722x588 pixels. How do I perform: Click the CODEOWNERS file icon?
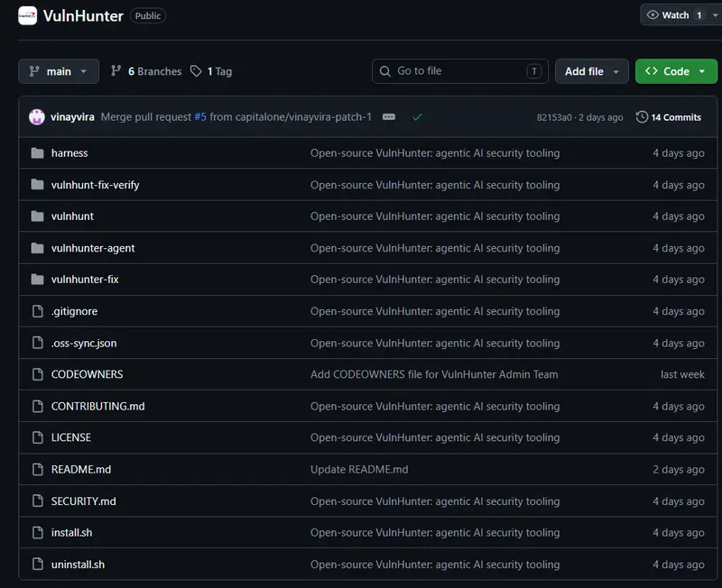(x=38, y=374)
